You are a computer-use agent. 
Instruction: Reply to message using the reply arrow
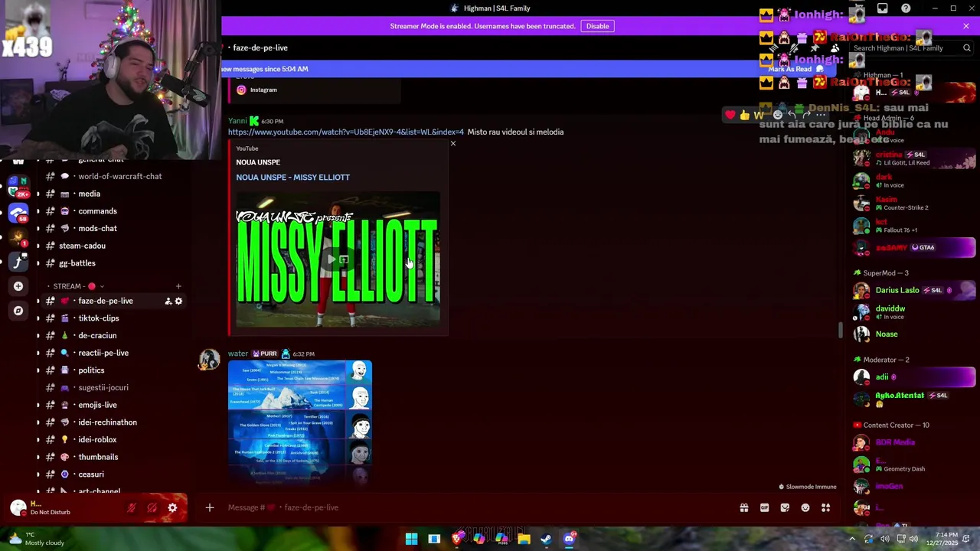point(792,115)
